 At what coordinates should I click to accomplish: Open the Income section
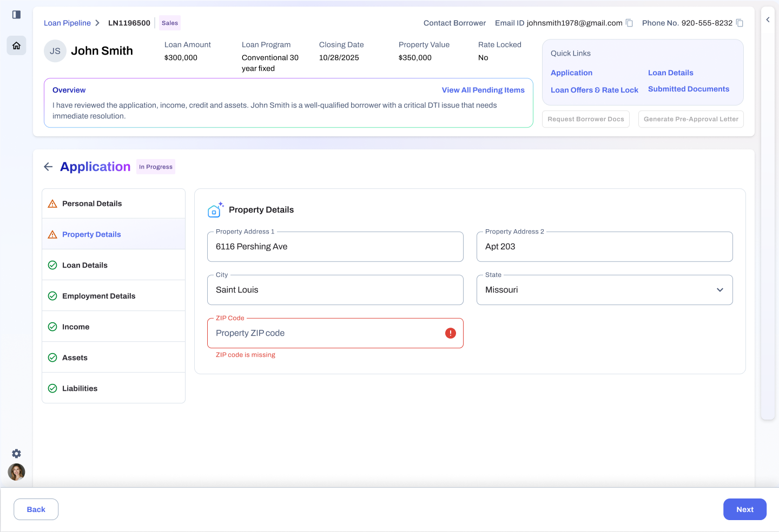point(114,327)
